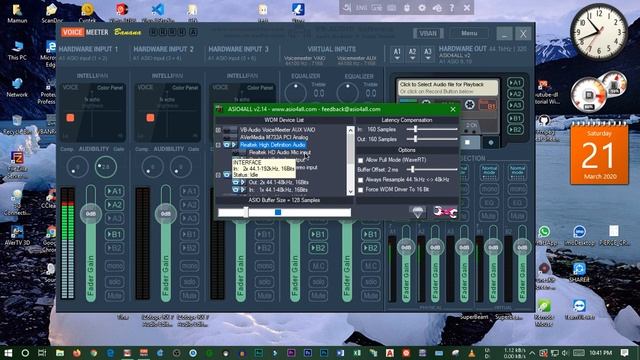Click the settings gear in the top recorder toolbar

coord(422,8)
